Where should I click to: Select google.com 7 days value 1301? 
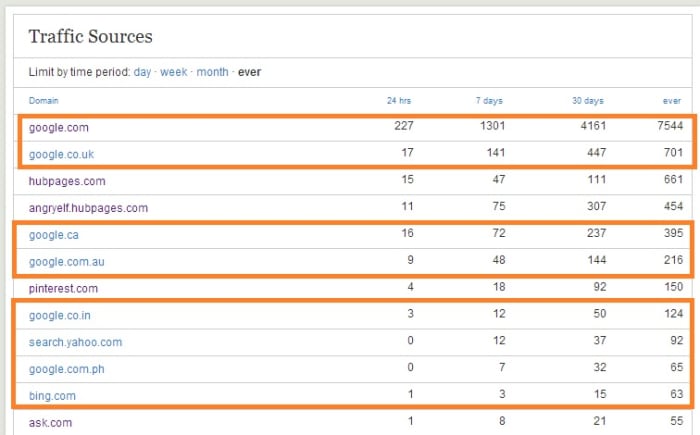tap(492, 126)
